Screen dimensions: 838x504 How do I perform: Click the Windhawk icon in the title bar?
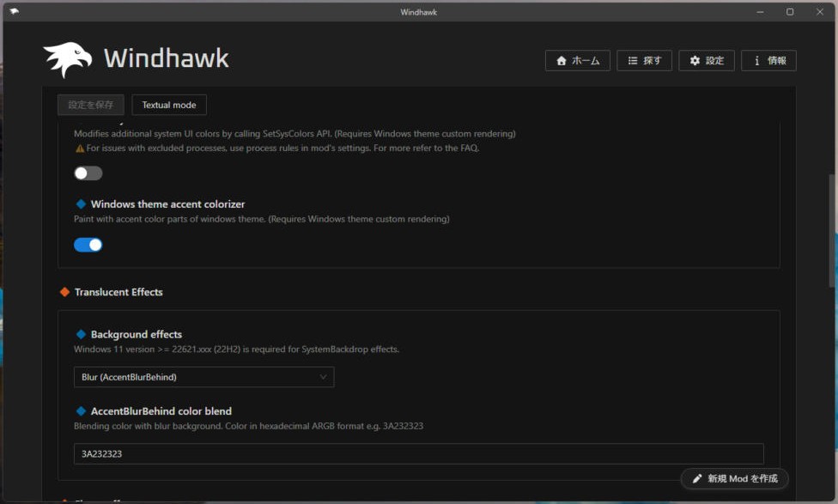point(14,11)
